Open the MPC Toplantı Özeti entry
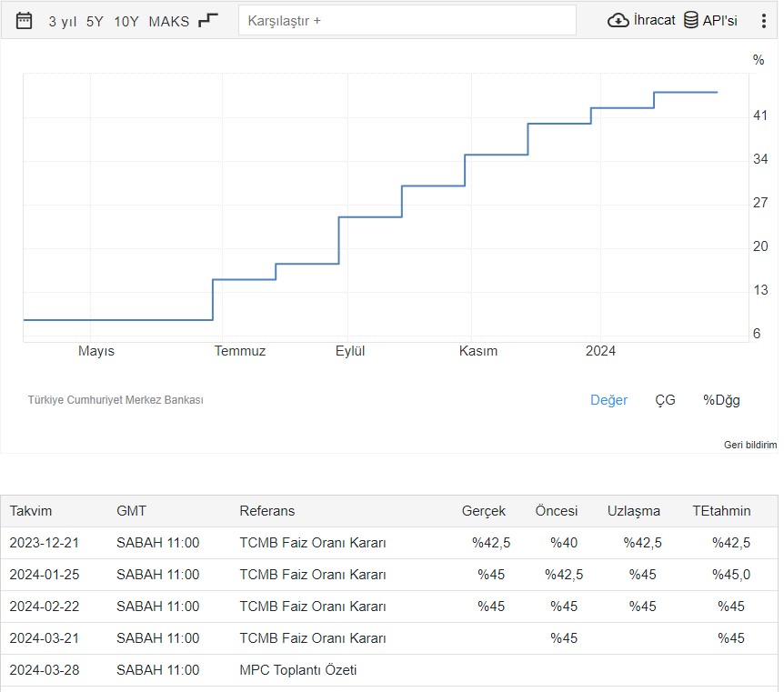Screen dimensions: 784x692 [297, 670]
